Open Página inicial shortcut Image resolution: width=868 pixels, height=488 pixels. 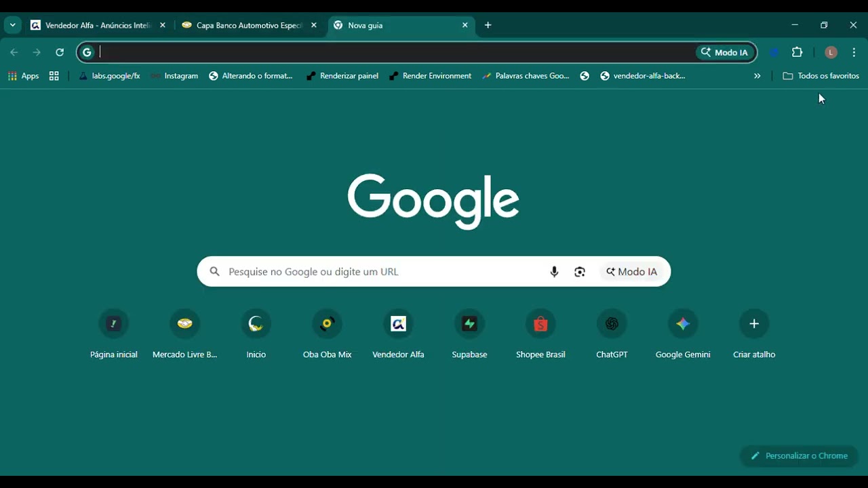pos(114,333)
